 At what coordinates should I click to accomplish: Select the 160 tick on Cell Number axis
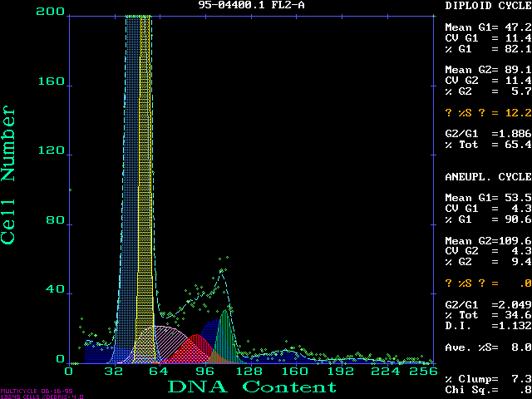click(51, 81)
